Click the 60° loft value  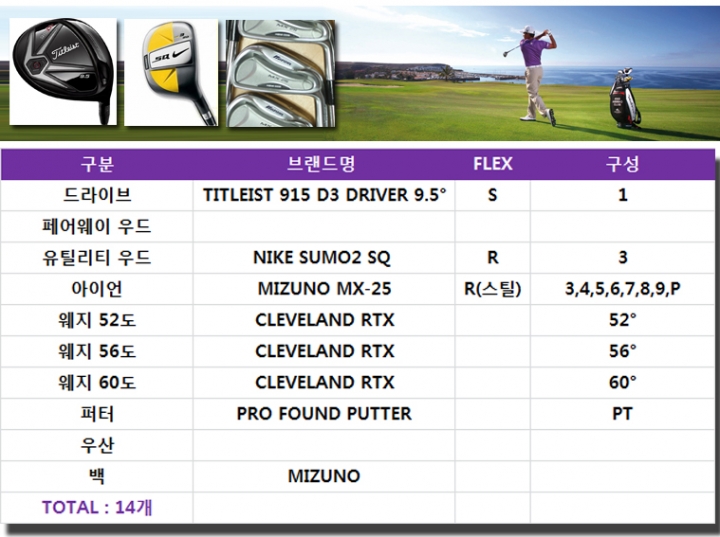coord(623,383)
